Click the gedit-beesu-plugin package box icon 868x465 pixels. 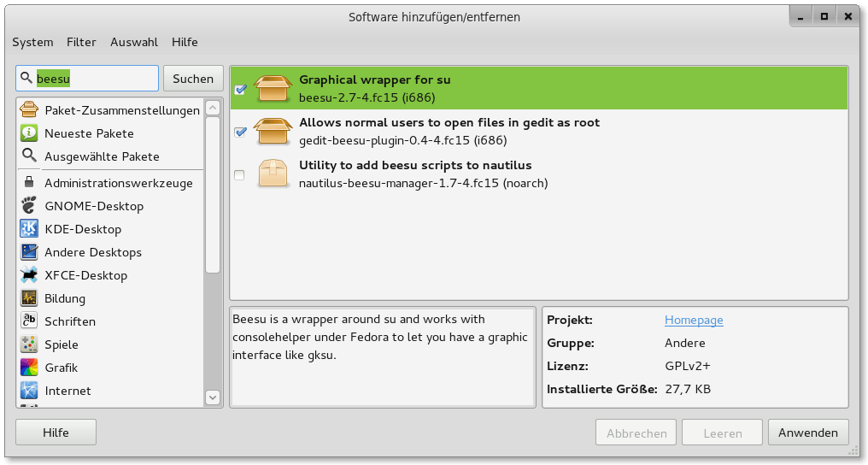pos(273,132)
